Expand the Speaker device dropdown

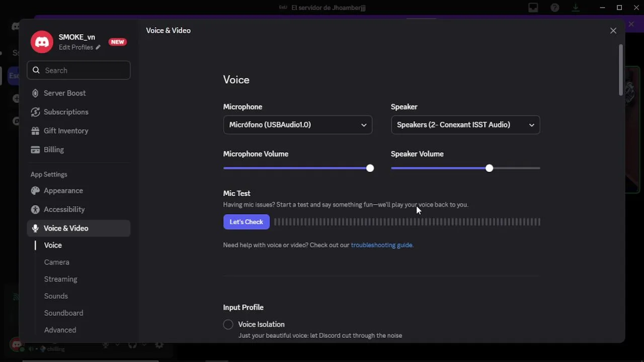(465, 125)
